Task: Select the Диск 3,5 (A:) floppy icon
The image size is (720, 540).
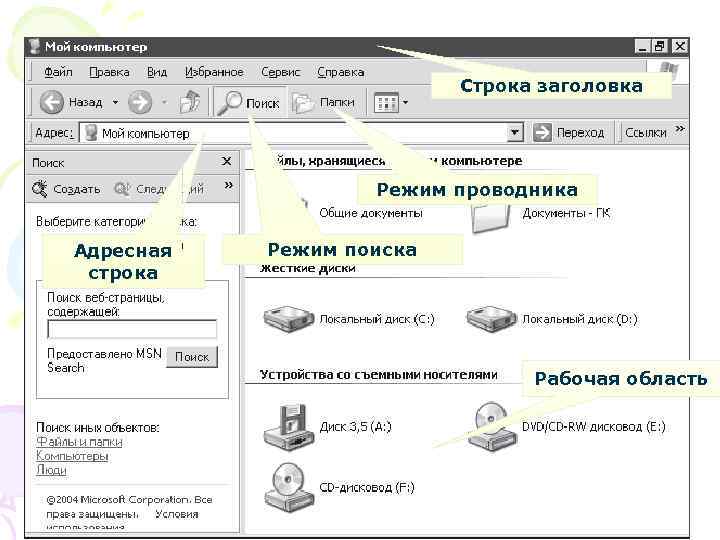Action: (x=289, y=427)
